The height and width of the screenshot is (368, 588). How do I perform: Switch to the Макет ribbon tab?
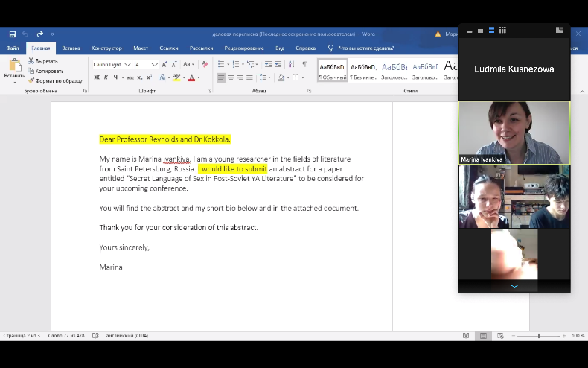[x=141, y=48]
